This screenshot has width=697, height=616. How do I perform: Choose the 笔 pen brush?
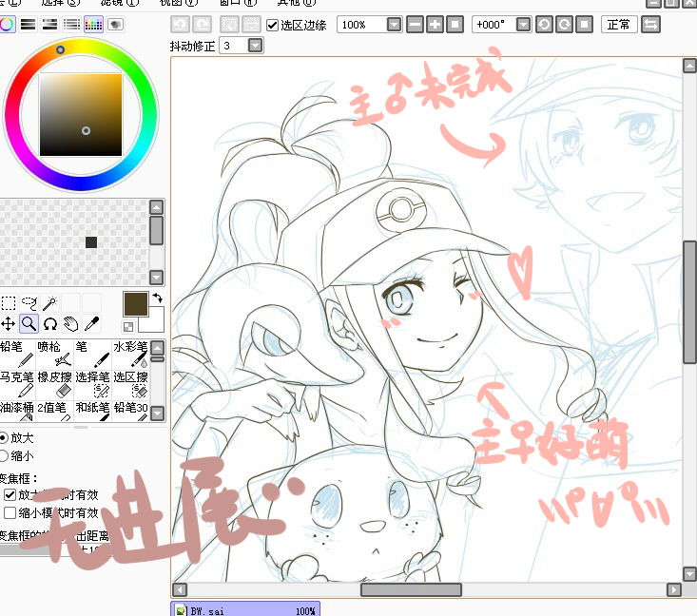pyautogui.click(x=92, y=355)
